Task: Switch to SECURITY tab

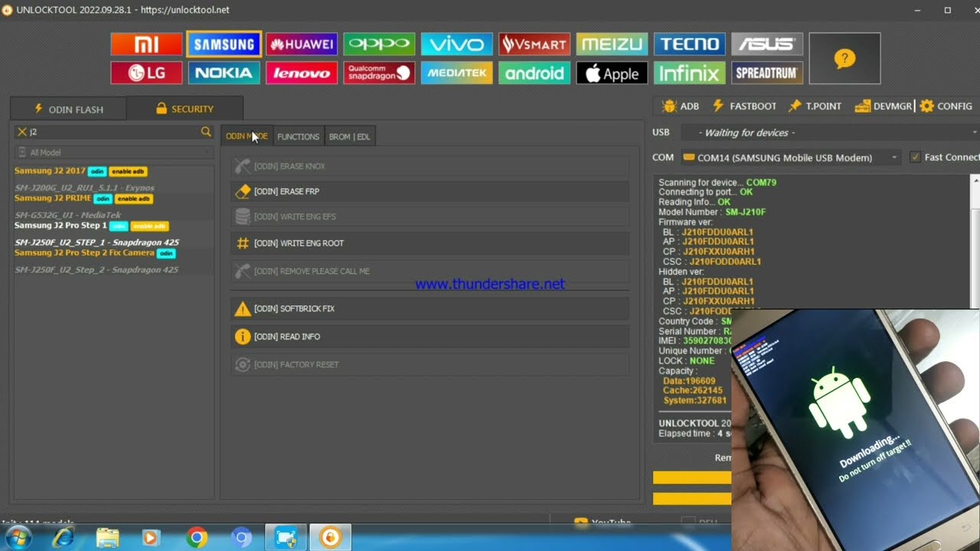Action: (x=185, y=109)
